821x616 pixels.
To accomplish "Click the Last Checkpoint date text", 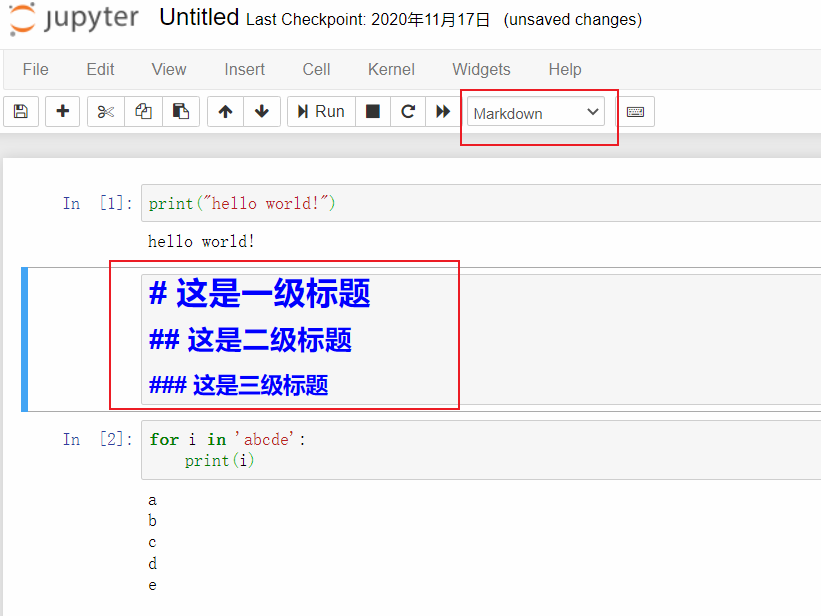I will coord(368,20).
